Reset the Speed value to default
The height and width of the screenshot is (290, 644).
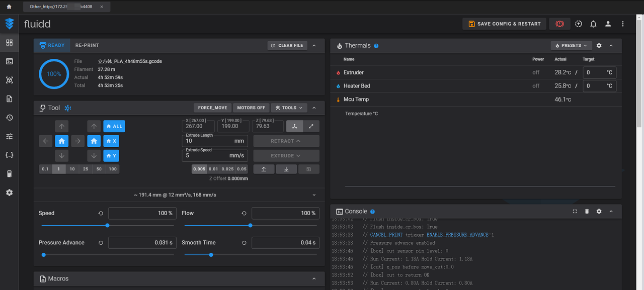(x=101, y=214)
